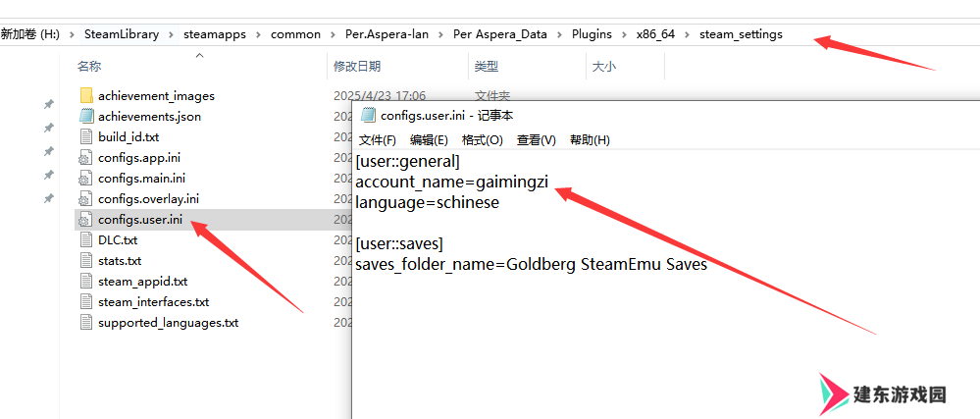Select the configs.user.ini file name
This screenshot has height=419, width=980.
140,220
